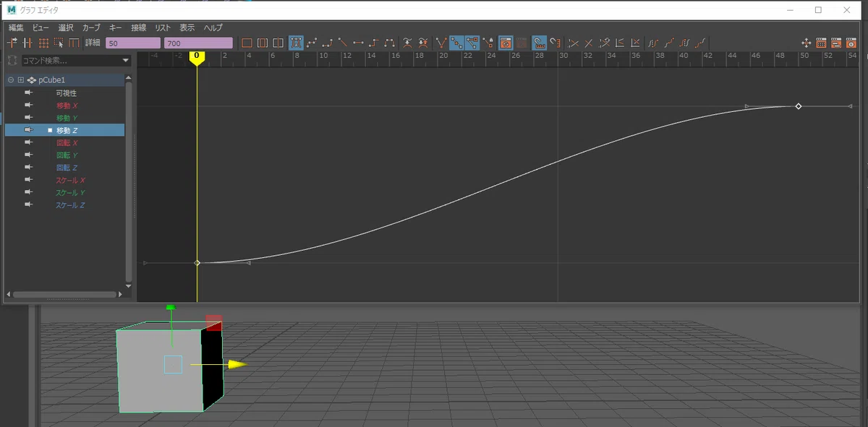Open the 選択 menu
Screen dimensions: 868x427
[x=66, y=27]
